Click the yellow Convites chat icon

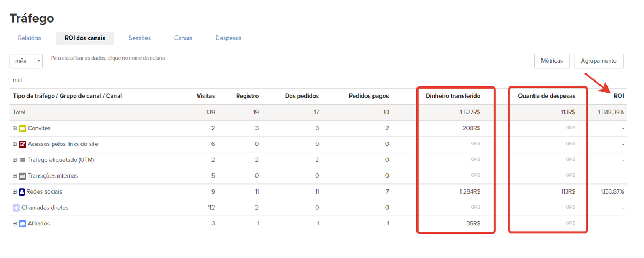point(23,129)
